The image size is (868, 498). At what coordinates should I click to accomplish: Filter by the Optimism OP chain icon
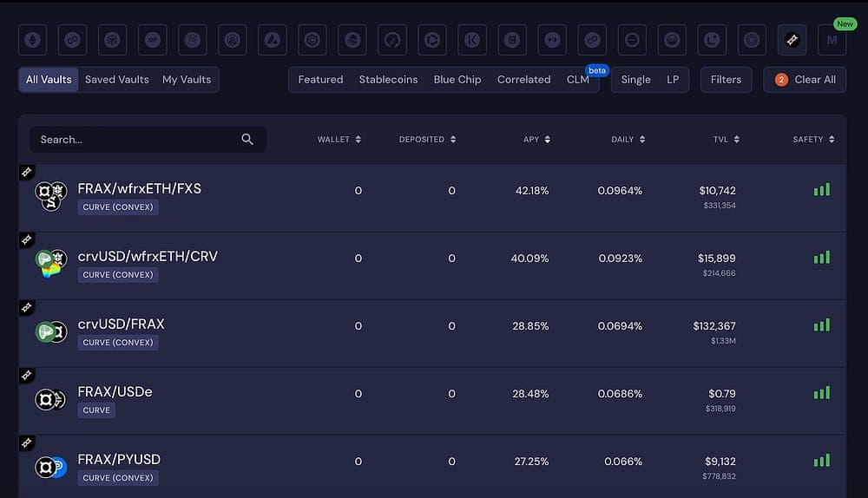pyautogui.click(x=152, y=40)
